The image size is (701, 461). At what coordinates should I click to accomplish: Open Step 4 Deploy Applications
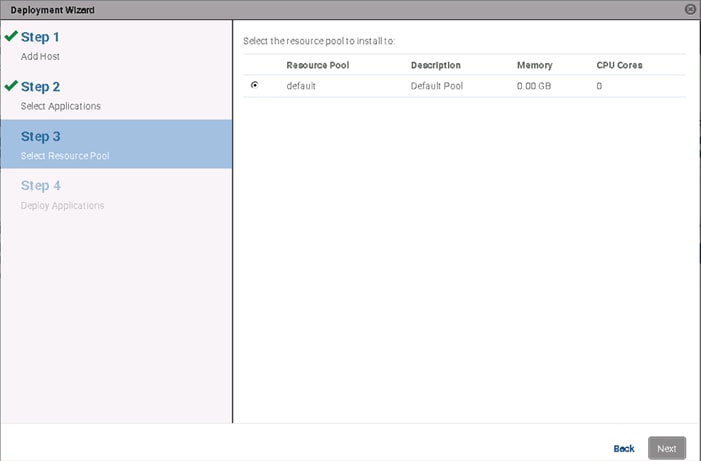click(116, 195)
